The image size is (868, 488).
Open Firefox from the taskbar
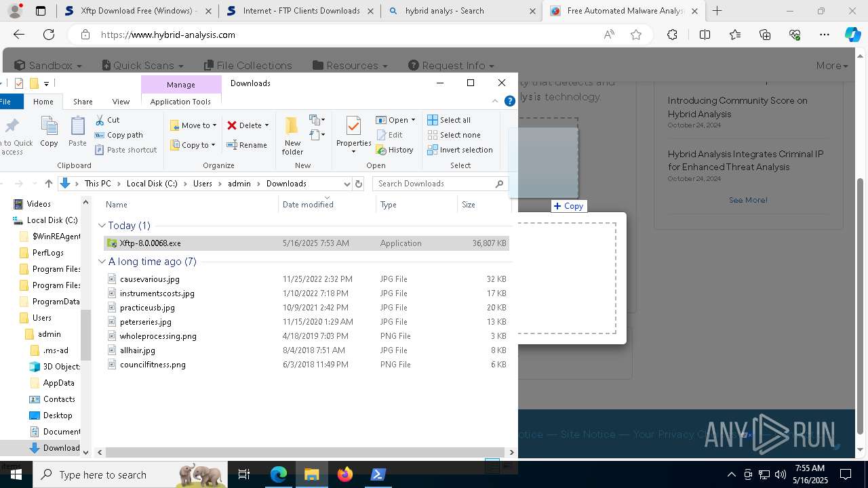345,474
